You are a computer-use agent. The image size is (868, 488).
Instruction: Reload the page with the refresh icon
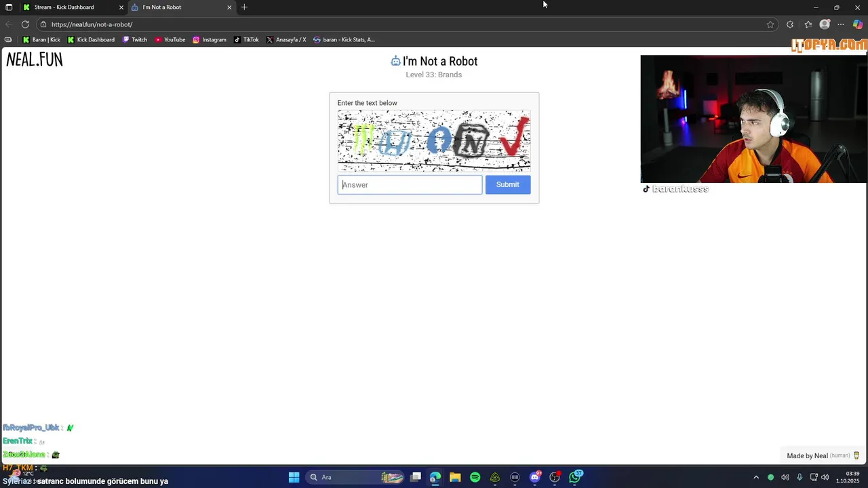[25, 24]
